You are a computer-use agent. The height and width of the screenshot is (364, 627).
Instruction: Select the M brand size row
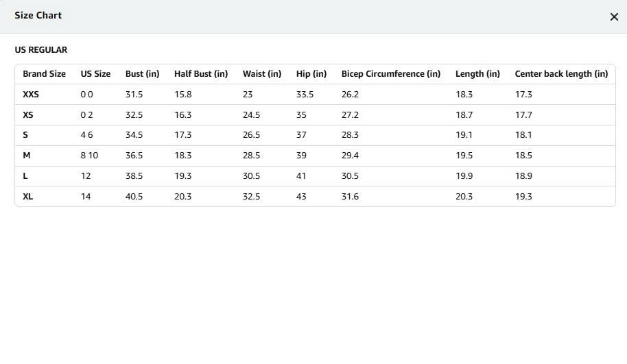pyautogui.click(x=27, y=156)
